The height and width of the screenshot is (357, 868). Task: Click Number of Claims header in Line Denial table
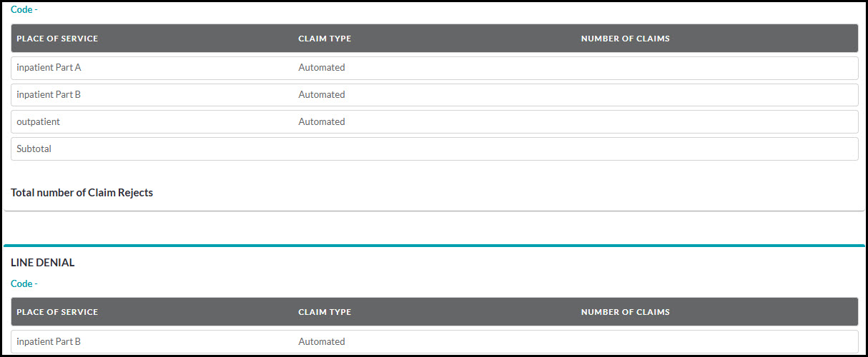625,312
